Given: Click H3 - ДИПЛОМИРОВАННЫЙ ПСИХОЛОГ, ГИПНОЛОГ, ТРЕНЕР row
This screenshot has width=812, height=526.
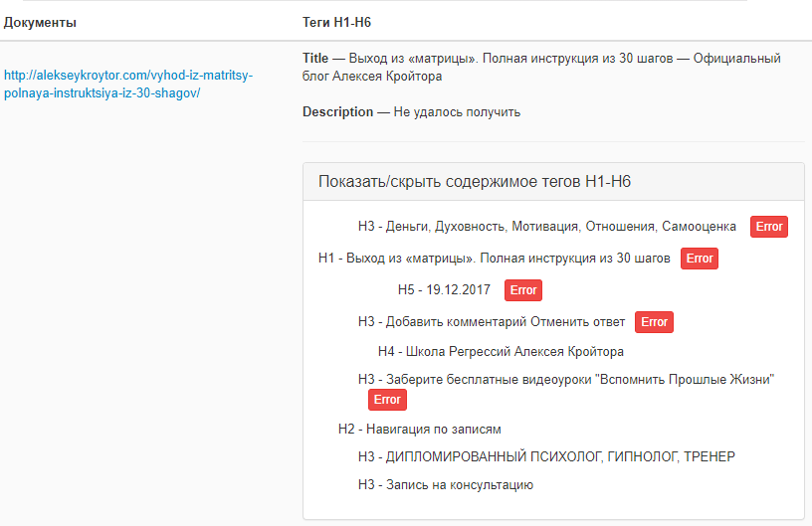Looking at the screenshot, I should pos(546,456).
